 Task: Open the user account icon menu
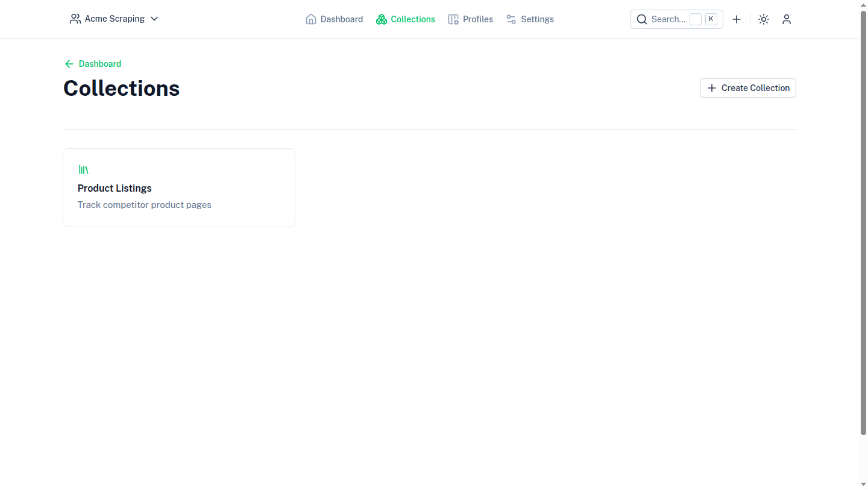[x=787, y=19]
